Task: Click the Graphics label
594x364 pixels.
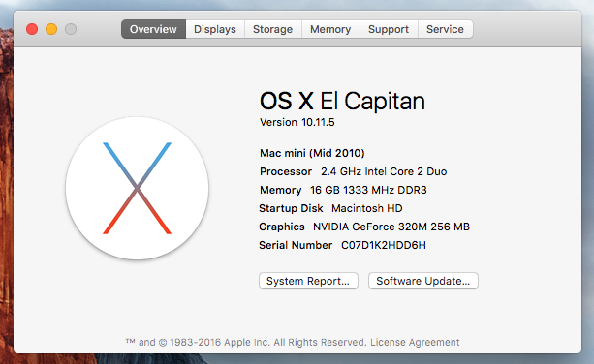Action: pos(282,227)
